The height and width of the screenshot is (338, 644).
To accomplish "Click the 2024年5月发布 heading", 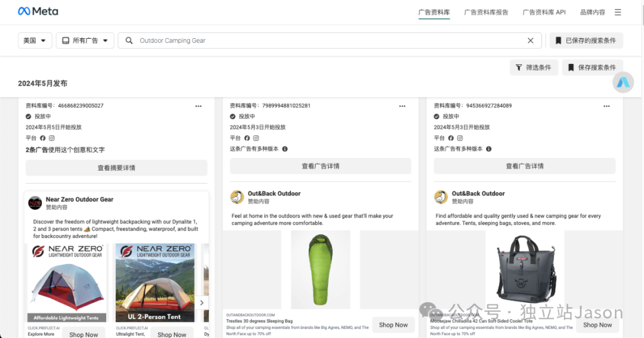I will coord(43,83).
